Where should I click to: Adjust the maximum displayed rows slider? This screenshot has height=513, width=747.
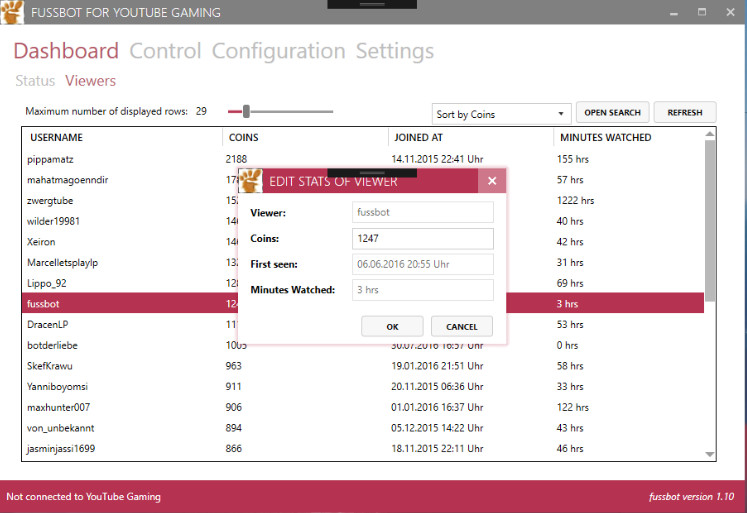tap(246, 111)
